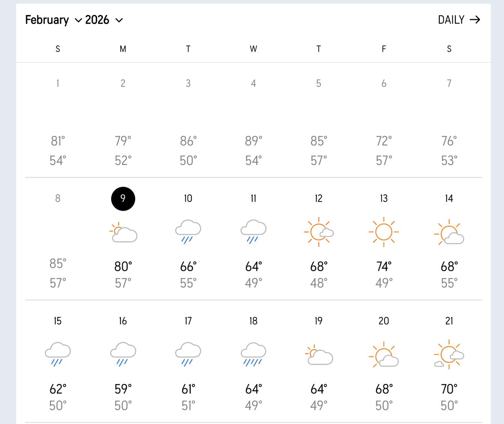The height and width of the screenshot is (424, 504).
Task: Click the partly cloudy icon for February 9
Action: coord(123,232)
